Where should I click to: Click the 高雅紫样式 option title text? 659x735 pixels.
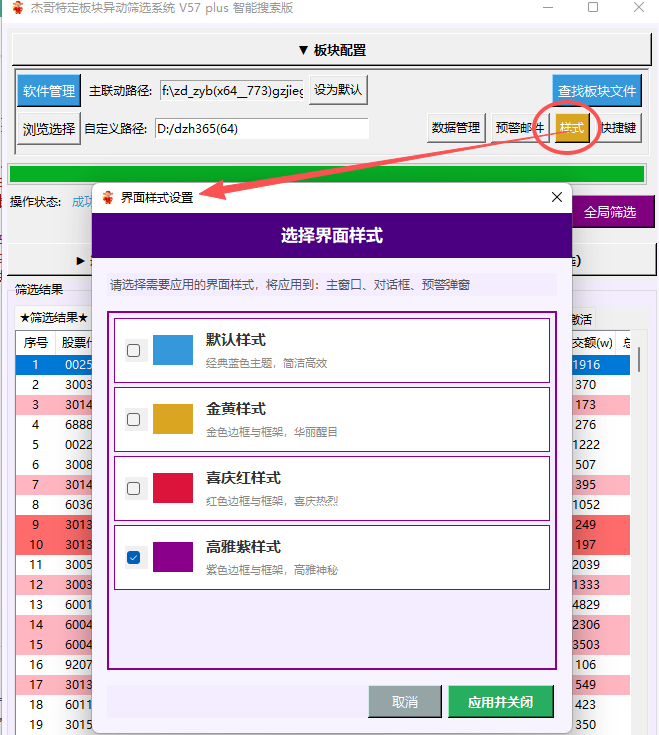click(x=243, y=547)
